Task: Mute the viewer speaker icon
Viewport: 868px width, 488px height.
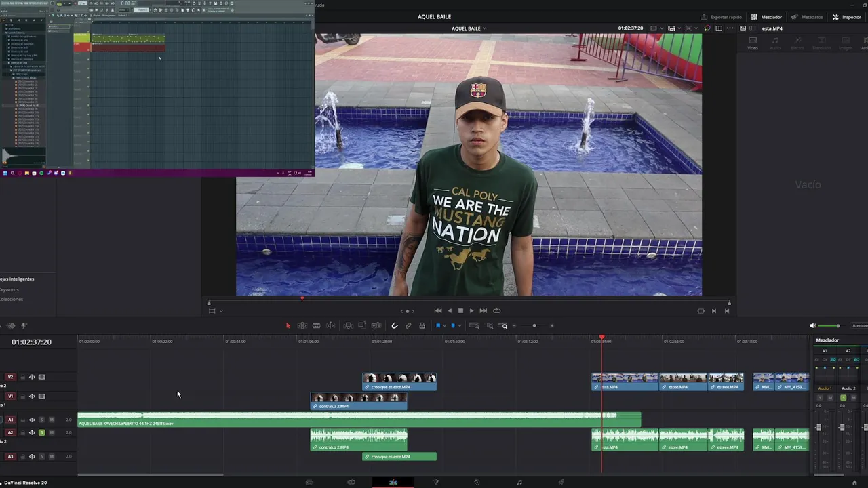Action: tap(813, 326)
